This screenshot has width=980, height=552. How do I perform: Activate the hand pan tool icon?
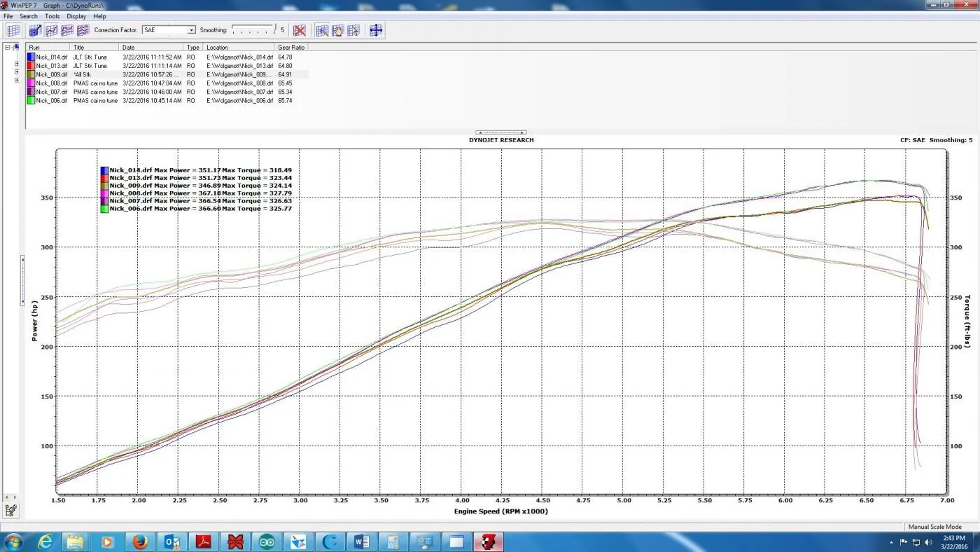click(337, 30)
